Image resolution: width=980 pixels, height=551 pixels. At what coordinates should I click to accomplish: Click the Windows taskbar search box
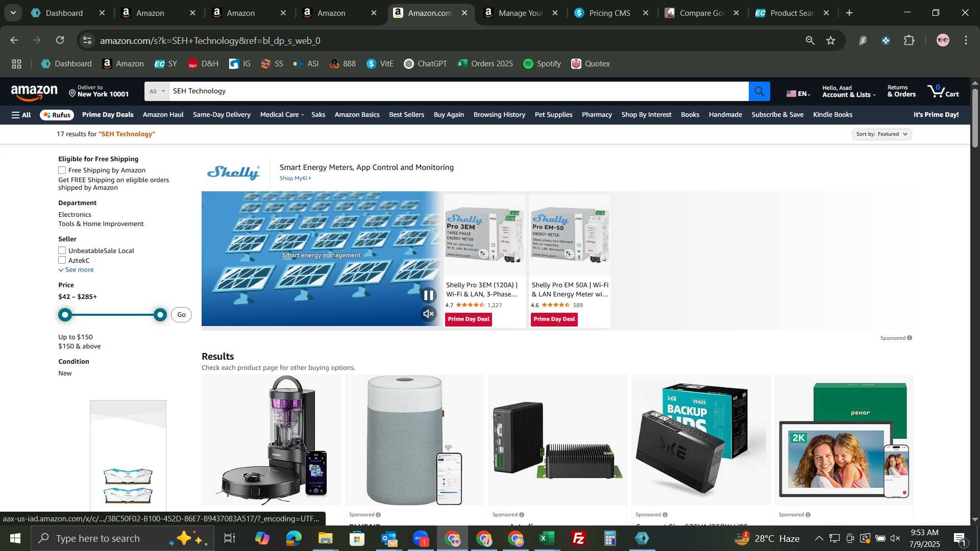point(122,538)
